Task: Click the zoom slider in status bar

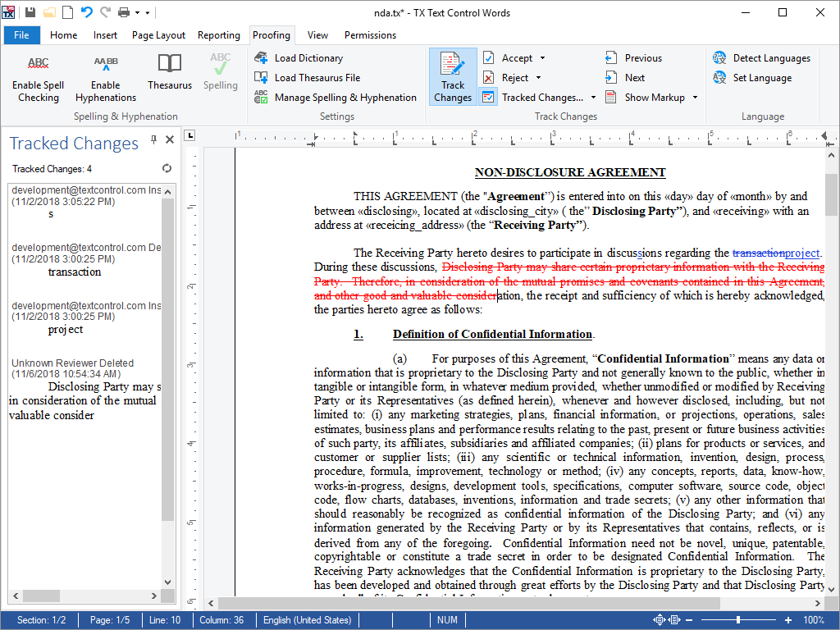Action: [x=738, y=620]
